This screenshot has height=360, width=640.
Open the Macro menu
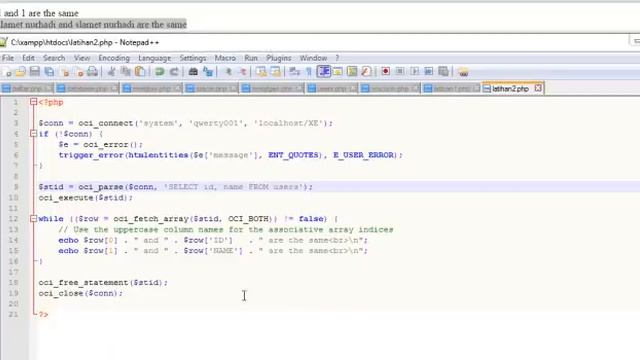point(225,58)
